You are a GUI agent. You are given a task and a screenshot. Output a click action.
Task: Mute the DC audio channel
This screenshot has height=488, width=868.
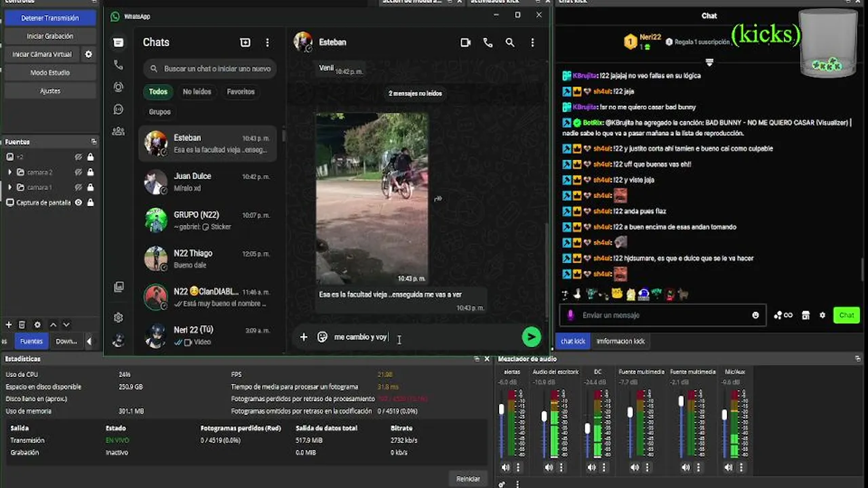[591, 468]
